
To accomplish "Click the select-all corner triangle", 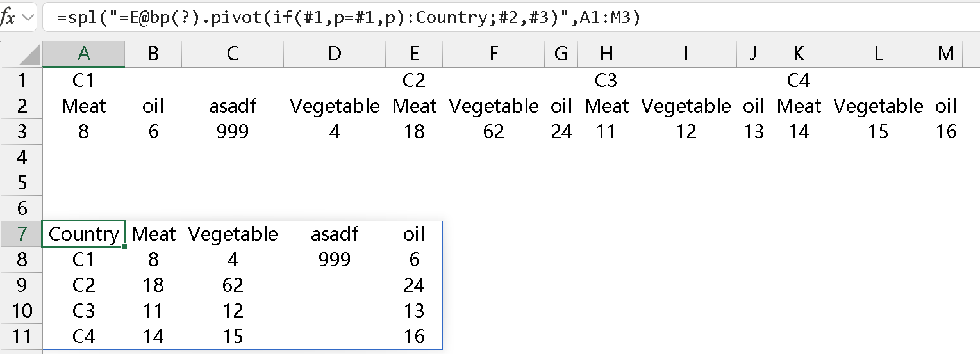I will (x=30, y=56).
